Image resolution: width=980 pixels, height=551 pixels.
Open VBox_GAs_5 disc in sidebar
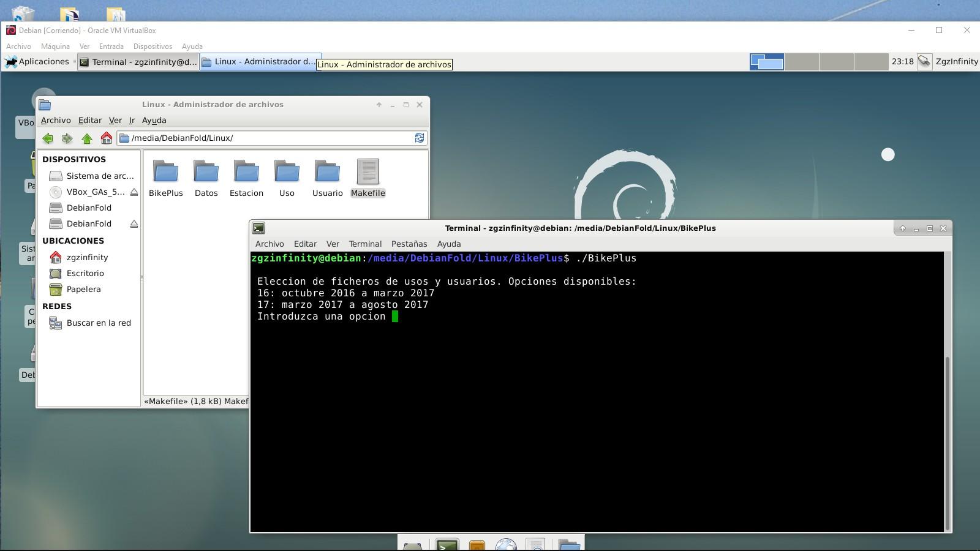86,192
